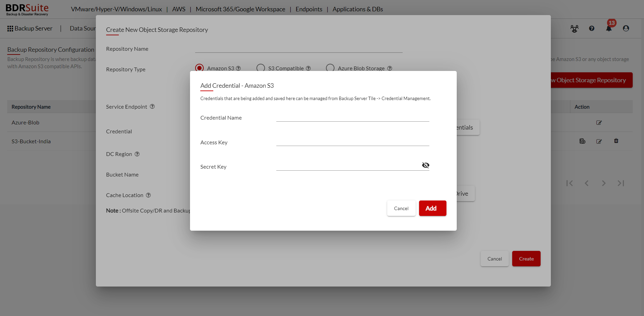Cancel the Create New Object Storage Repository dialog
Screen dimensions: 644x316
click(494, 259)
